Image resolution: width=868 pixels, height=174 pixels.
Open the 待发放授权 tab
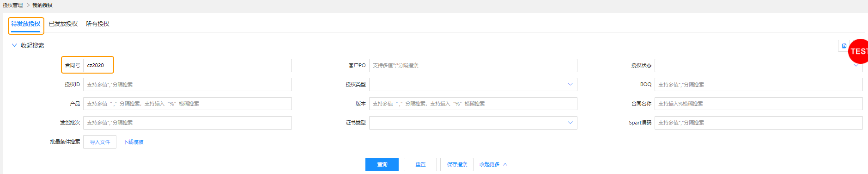(x=26, y=24)
